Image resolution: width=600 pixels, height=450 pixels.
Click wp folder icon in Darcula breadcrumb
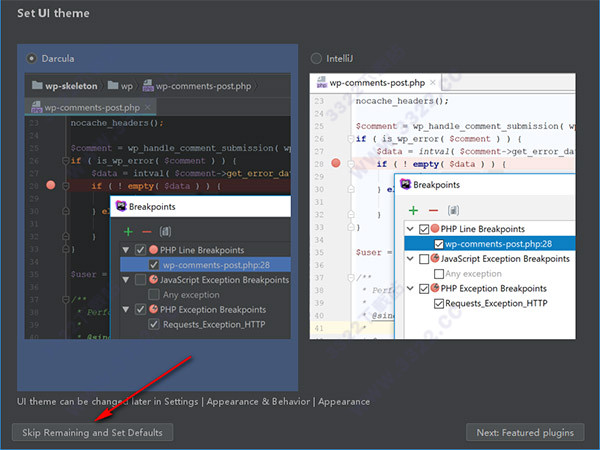pos(113,85)
